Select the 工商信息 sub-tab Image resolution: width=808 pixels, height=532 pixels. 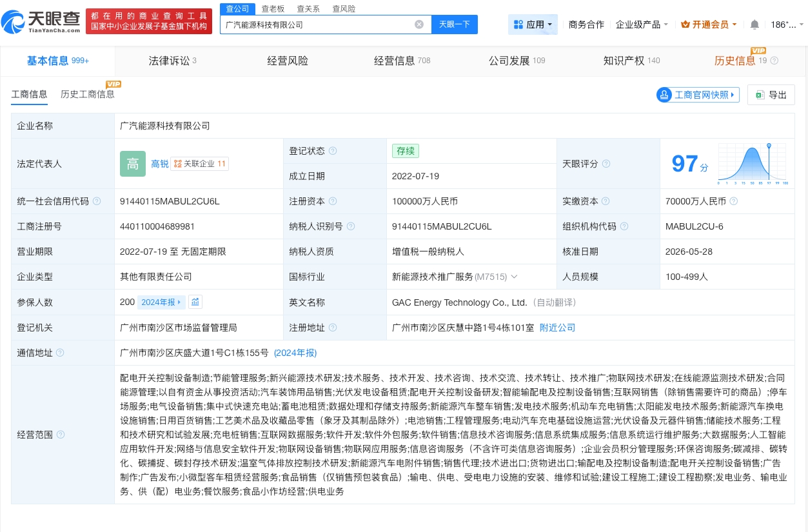pos(29,94)
